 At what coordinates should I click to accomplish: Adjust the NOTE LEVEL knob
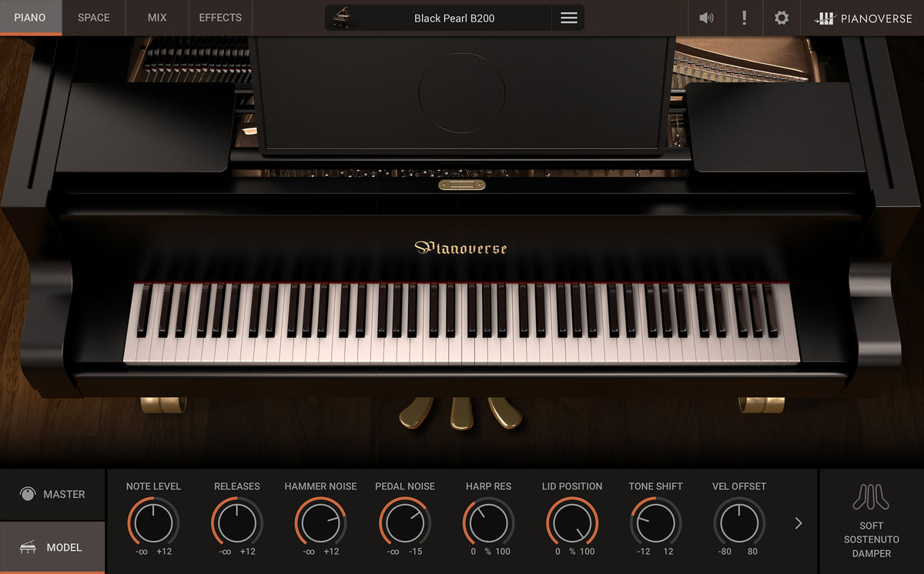[x=153, y=523]
